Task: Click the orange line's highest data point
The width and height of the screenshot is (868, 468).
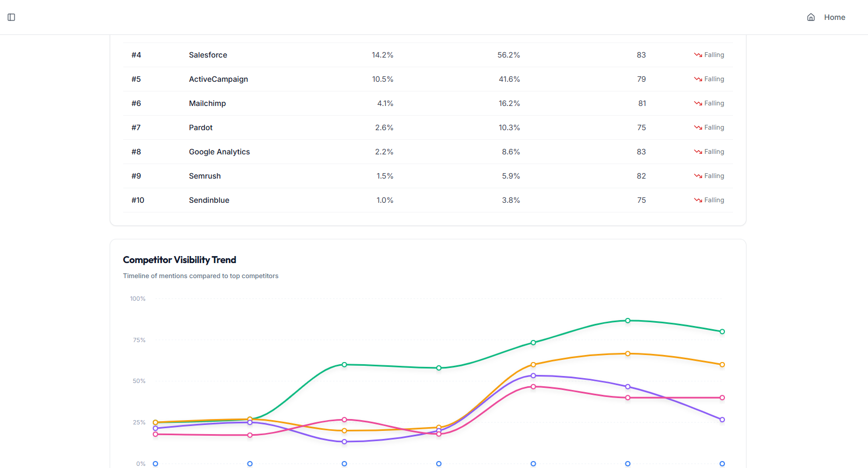Action: click(x=628, y=353)
